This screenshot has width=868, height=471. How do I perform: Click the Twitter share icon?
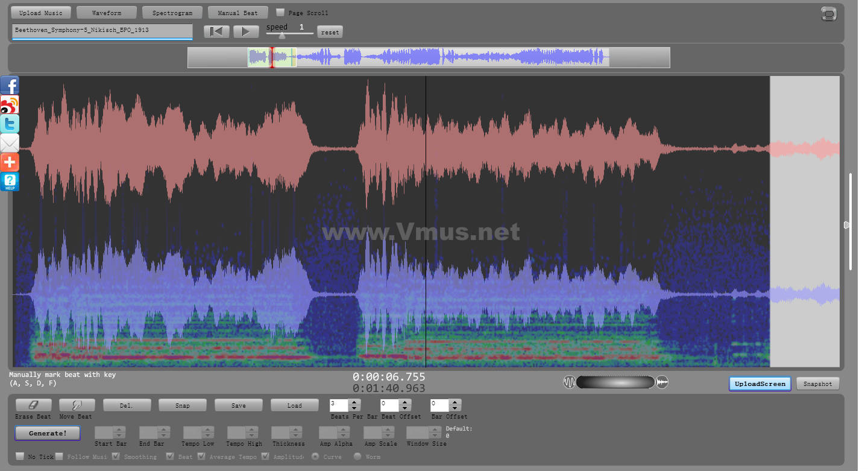tap(10, 124)
